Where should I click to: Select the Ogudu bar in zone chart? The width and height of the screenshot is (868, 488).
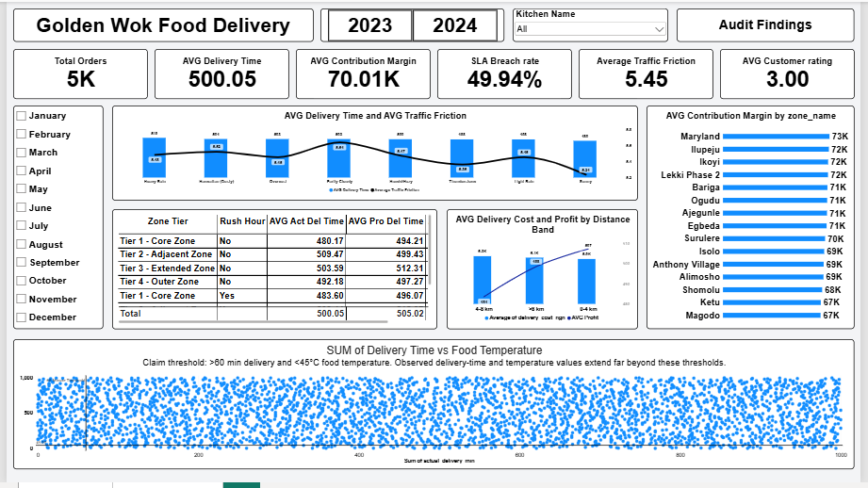(x=775, y=201)
